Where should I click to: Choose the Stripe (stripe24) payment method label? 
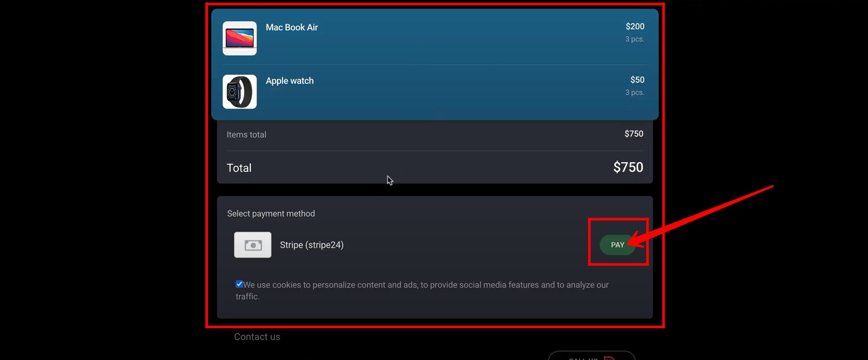click(x=311, y=245)
